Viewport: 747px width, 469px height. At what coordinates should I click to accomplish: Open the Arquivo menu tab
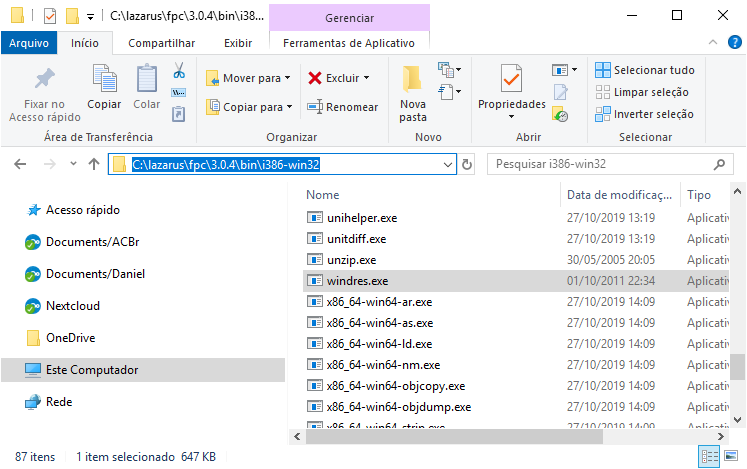(29, 43)
